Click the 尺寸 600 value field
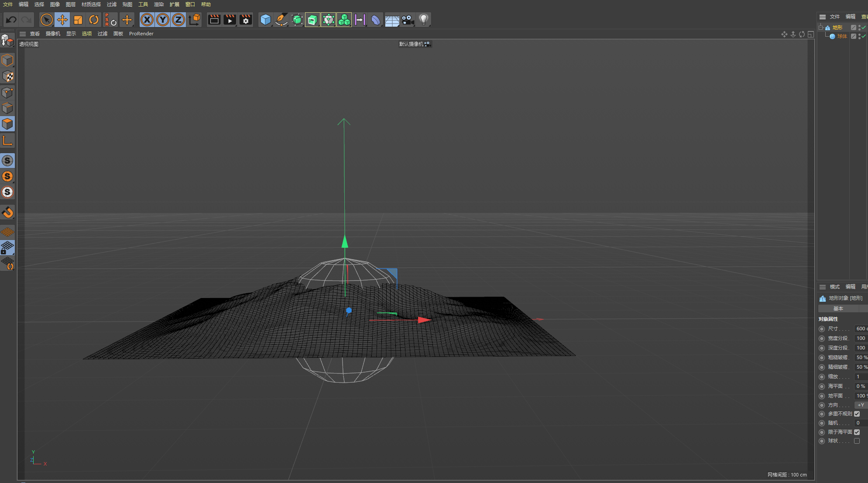The height and width of the screenshot is (483, 868). click(861, 329)
